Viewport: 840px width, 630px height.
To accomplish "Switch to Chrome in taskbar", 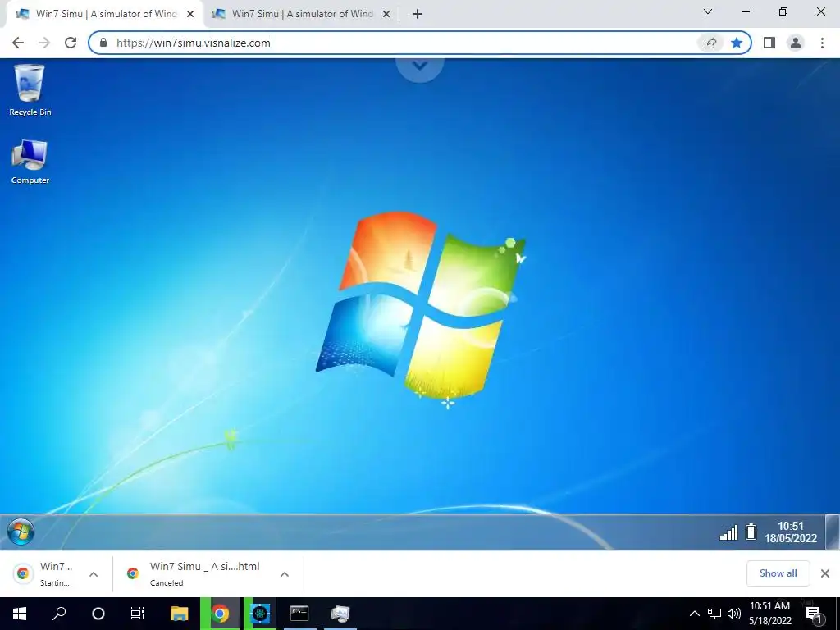I will coord(220,614).
